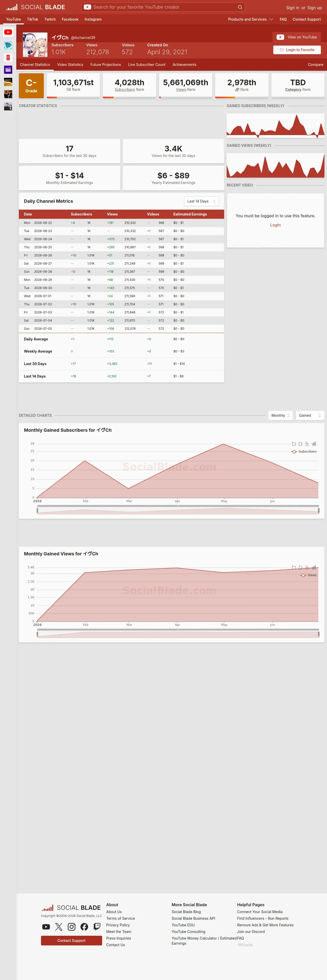This screenshot has width=327, height=980.
Task: Click the Sign up link
Action: click(315, 8)
